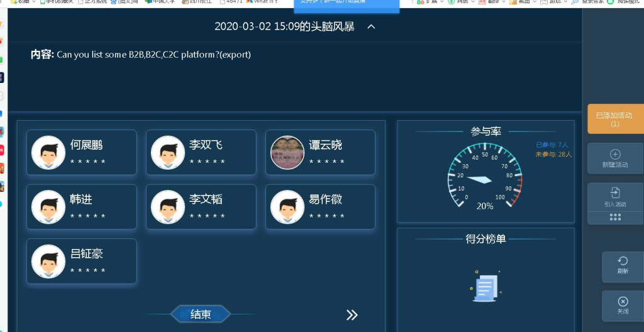
Task: Click the 内容: label
Action: 42,55
